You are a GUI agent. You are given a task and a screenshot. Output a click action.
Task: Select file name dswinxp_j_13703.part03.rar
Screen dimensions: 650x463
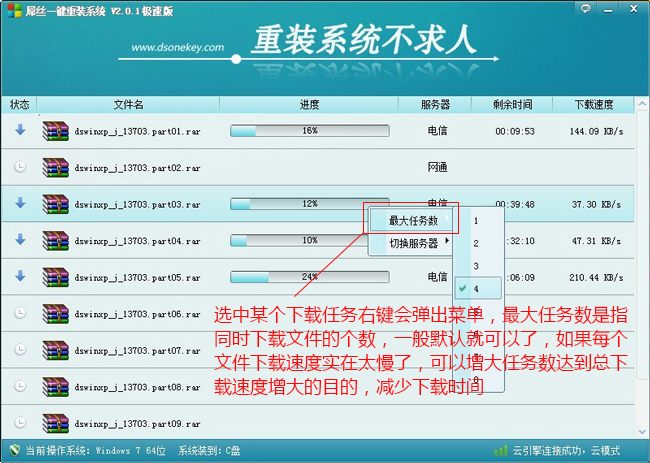click(x=137, y=204)
